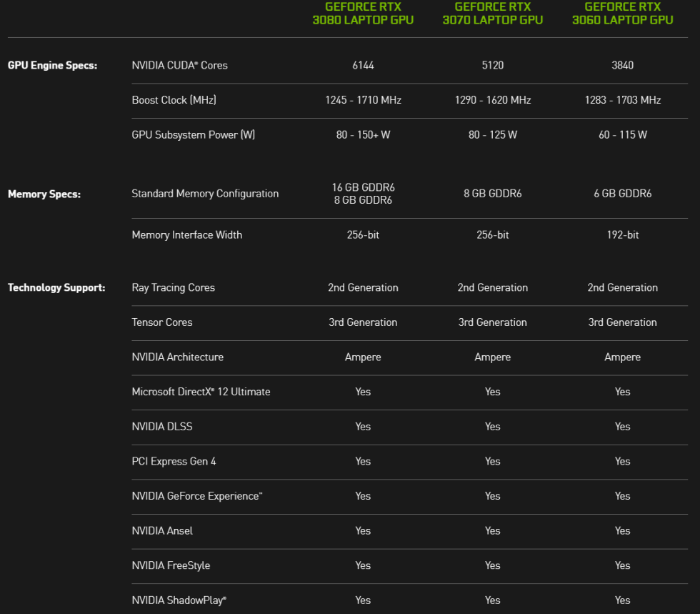This screenshot has width=700, height=614.
Task: Click the Tensor Cores row label
Action: 161,322
